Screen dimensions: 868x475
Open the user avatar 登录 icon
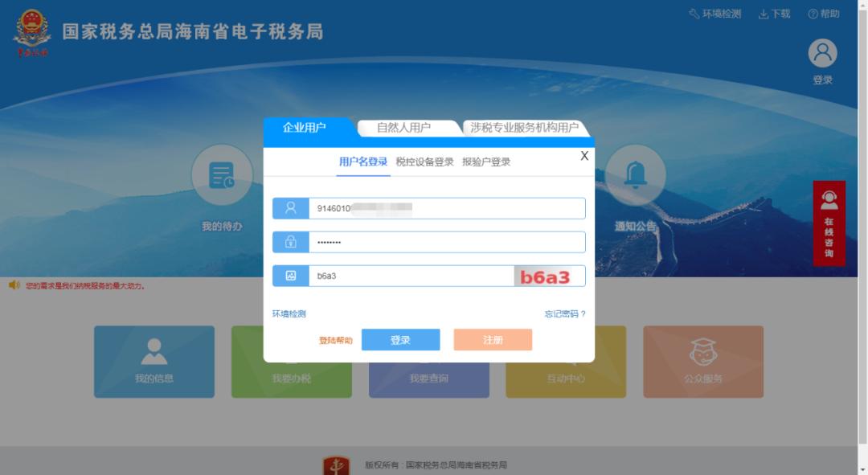(x=823, y=53)
